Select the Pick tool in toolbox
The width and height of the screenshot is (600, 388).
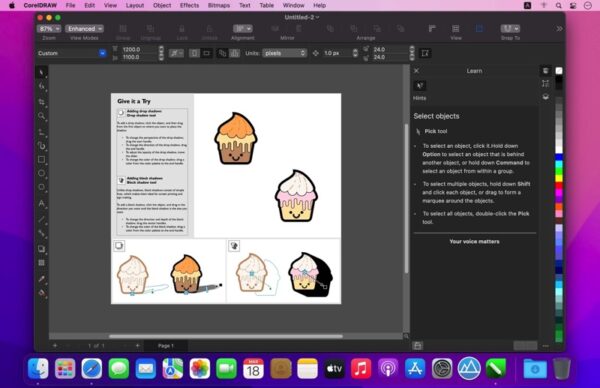(x=41, y=72)
